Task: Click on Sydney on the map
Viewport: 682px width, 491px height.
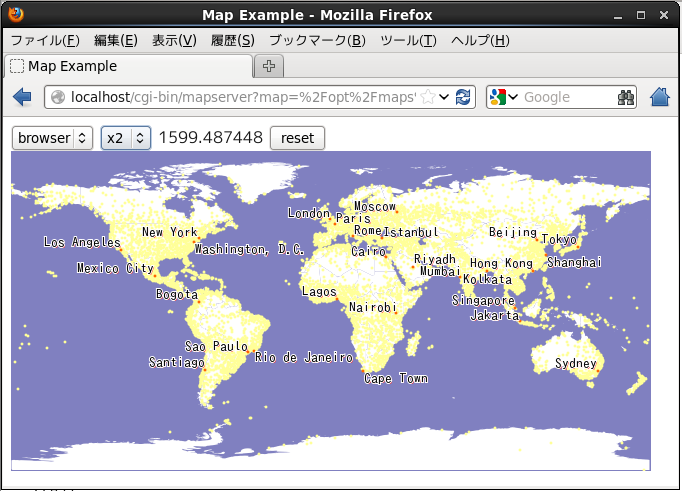Action: click(x=576, y=364)
